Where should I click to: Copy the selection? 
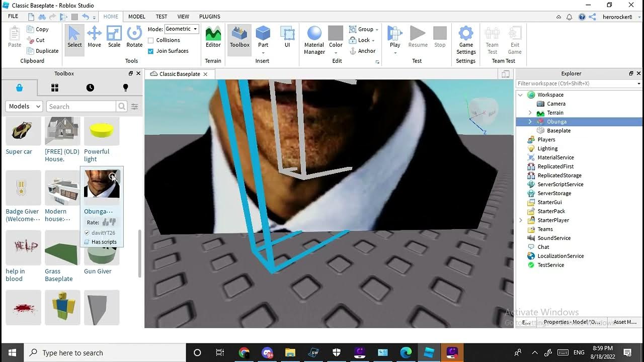coord(38,29)
